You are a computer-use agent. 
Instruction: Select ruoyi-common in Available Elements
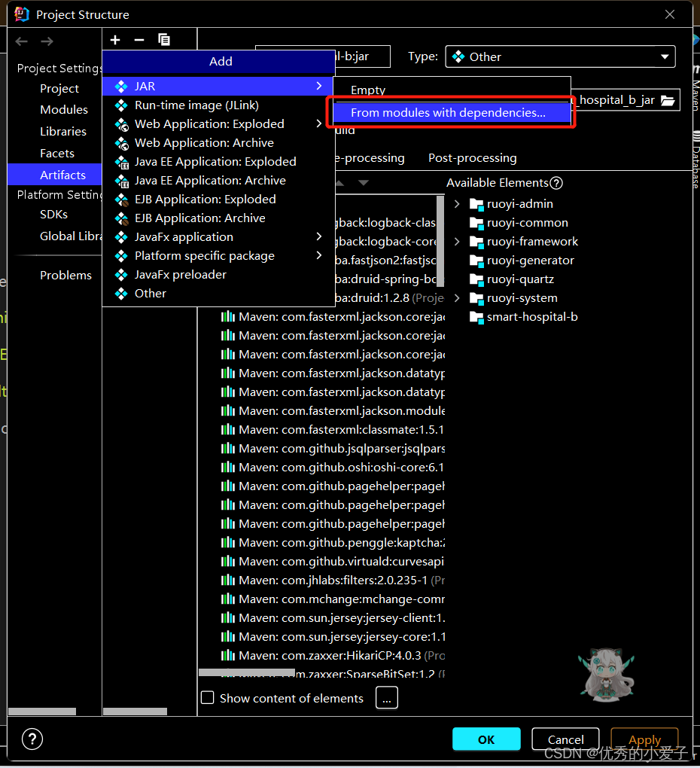tap(527, 223)
